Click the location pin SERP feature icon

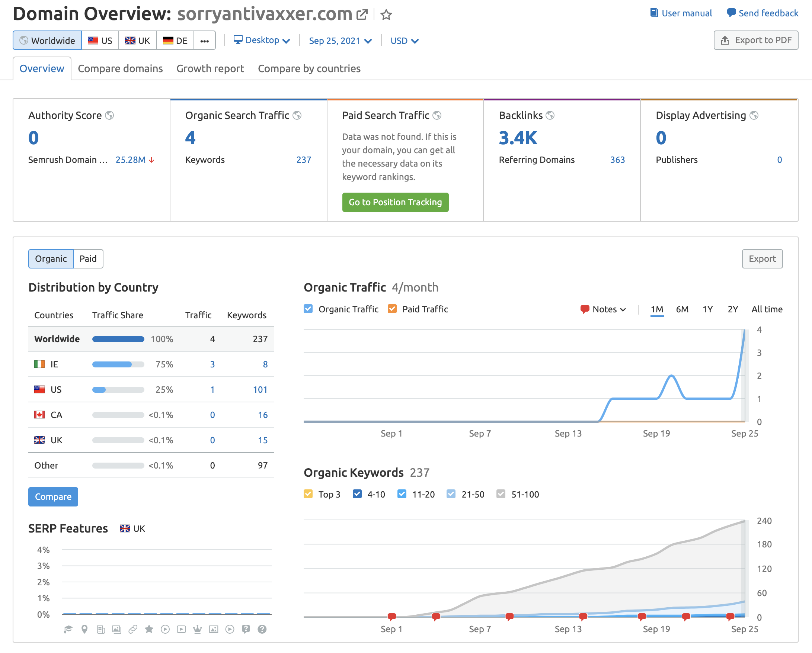click(x=84, y=629)
